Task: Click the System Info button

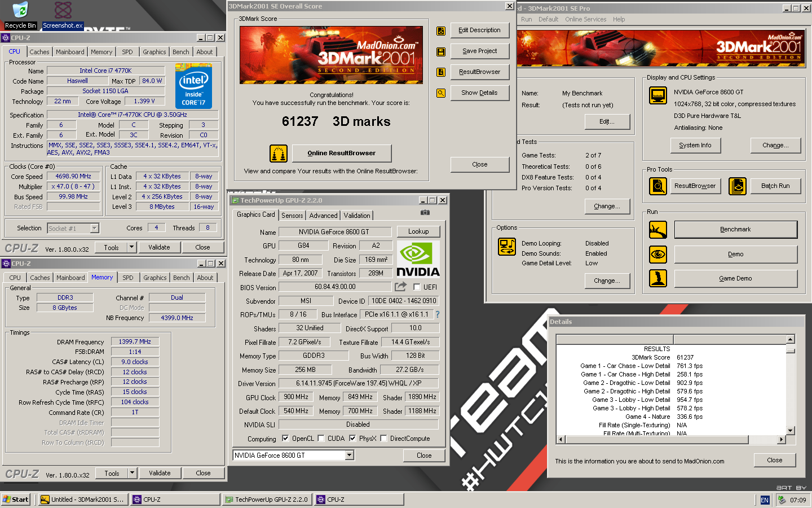Action: tap(695, 145)
